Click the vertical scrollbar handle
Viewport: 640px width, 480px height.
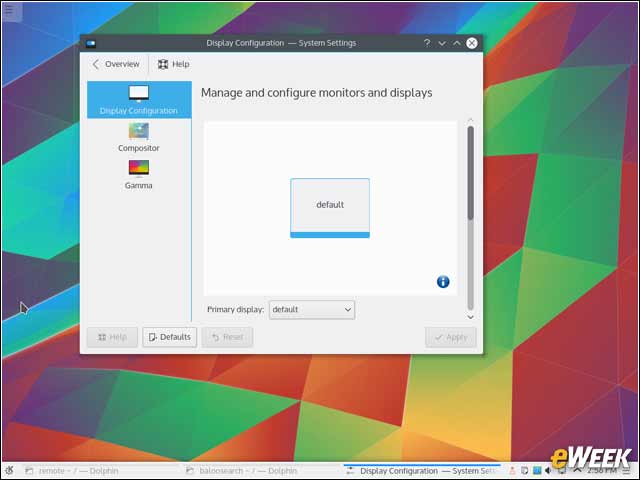(470, 173)
